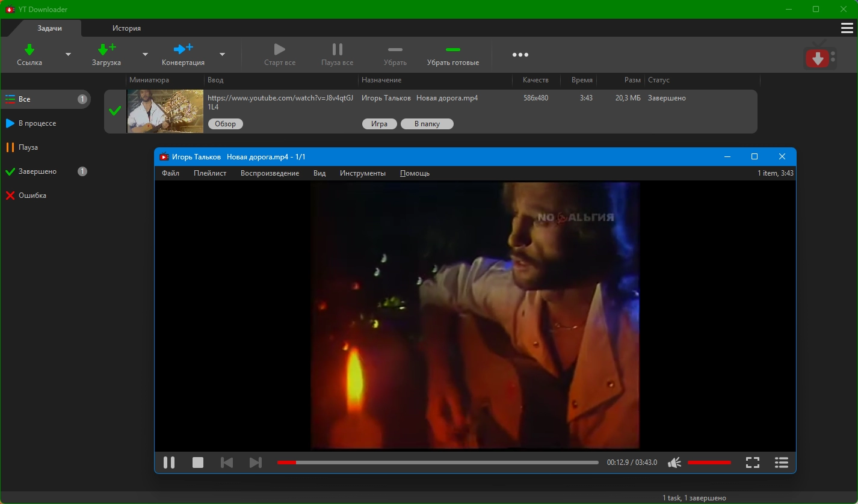The height and width of the screenshot is (504, 858).
Task: Expand the dropdown arrow next to Ссылка
Action: pyautogui.click(x=68, y=55)
